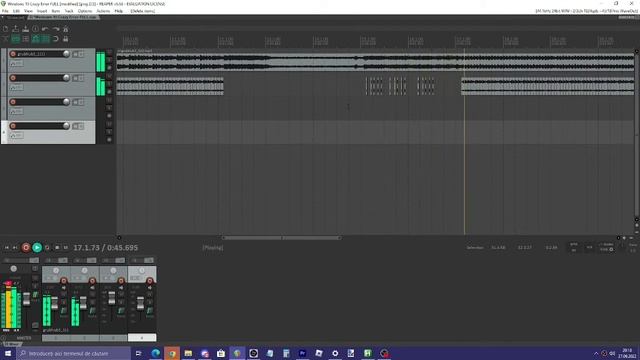Click the selection start time field
Screen dimensions: 640x360
[498, 248]
